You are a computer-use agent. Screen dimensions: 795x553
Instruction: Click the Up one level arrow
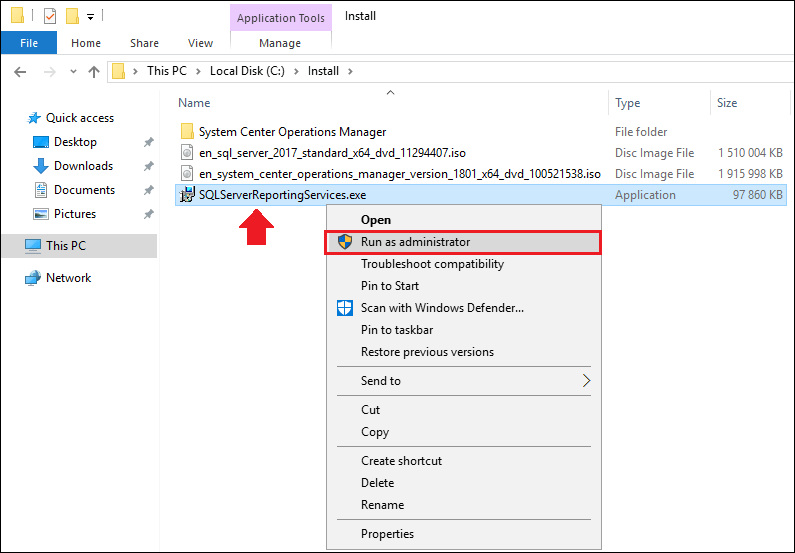point(94,71)
